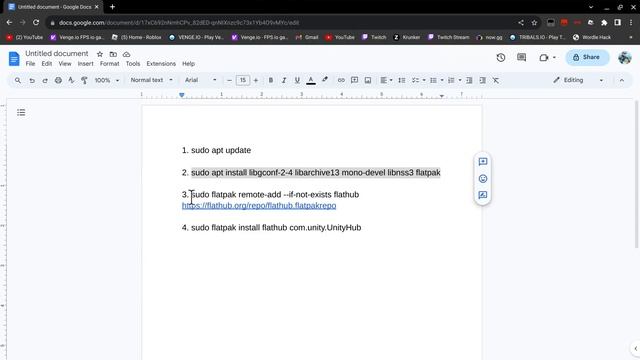Increase font size with plus button
This screenshot has height=360, width=640.
click(x=256, y=80)
